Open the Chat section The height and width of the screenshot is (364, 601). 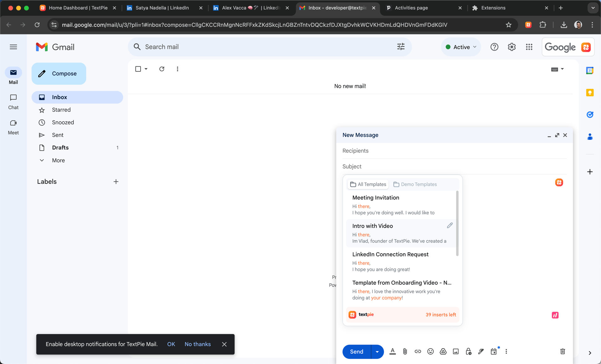tap(13, 102)
